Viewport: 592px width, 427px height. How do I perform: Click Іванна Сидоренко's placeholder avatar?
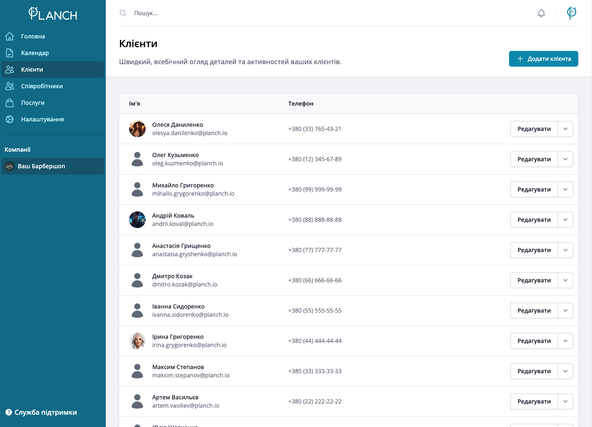point(137,310)
